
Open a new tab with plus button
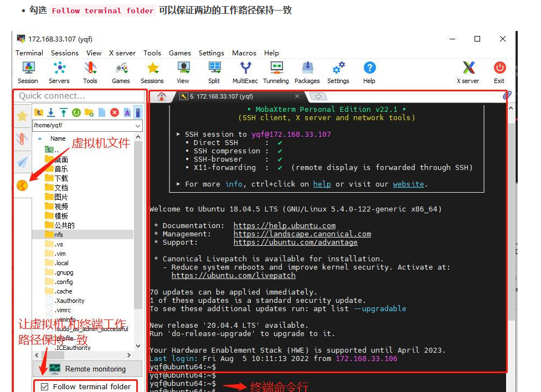(318, 96)
